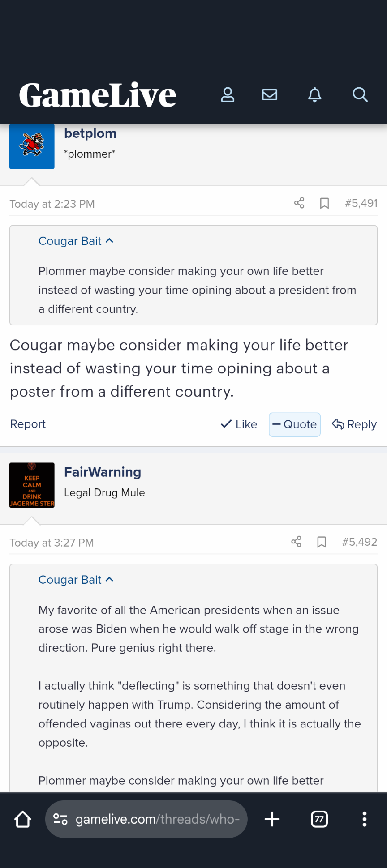This screenshot has height=868, width=387.
Task: Open the notifications bell
Action: click(x=315, y=95)
